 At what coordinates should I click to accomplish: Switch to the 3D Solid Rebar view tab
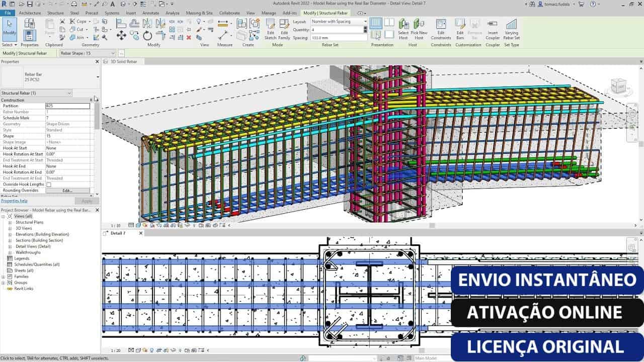[123, 61]
